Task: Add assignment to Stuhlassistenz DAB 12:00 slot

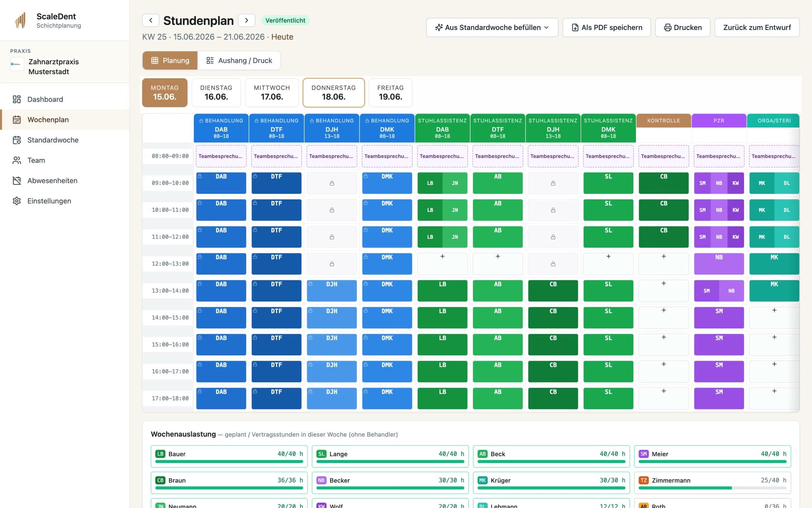Action: tap(443, 264)
